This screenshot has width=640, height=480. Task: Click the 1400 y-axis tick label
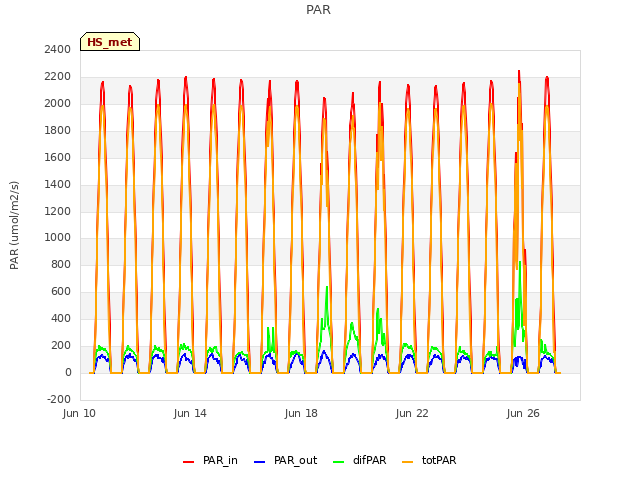58,184
